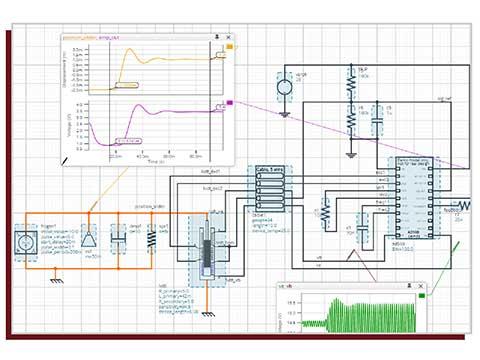Click the LVDT parameter list text below sensor
This screenshot has width=480, height=360.
click(x=178, y=299)
